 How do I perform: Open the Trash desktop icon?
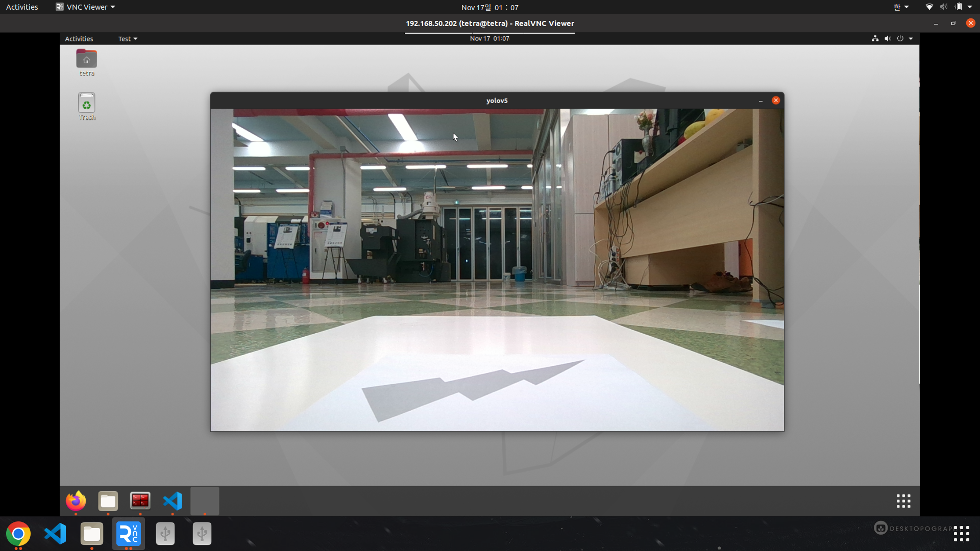click(x=86, y=104)
